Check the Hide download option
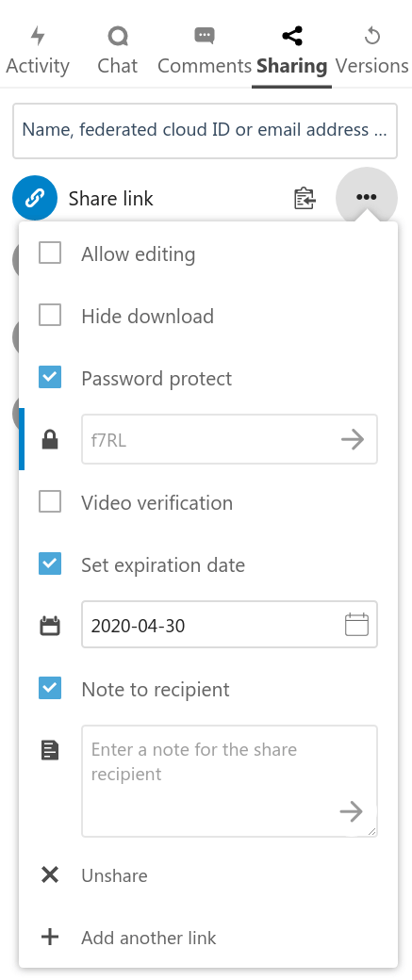The image size is (412, 980). (50, 315)
